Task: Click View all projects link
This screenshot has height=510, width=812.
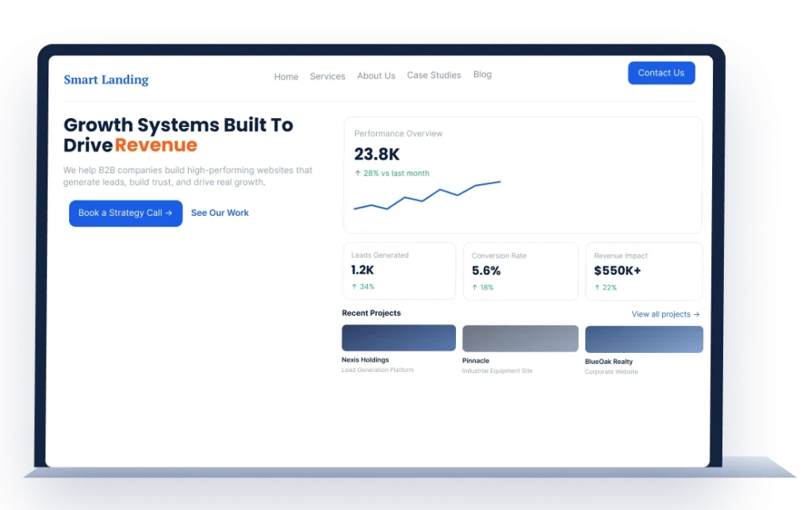Action: pos(665,314)
